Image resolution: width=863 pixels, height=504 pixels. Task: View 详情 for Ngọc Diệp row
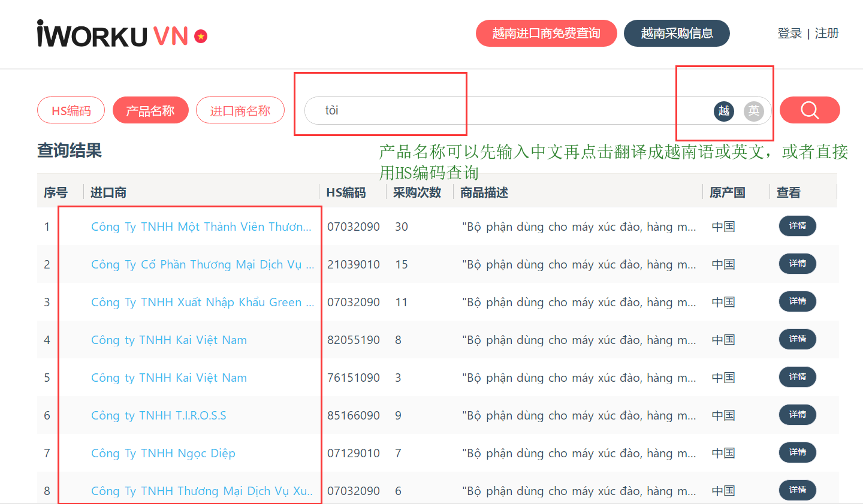coord(798,452)
